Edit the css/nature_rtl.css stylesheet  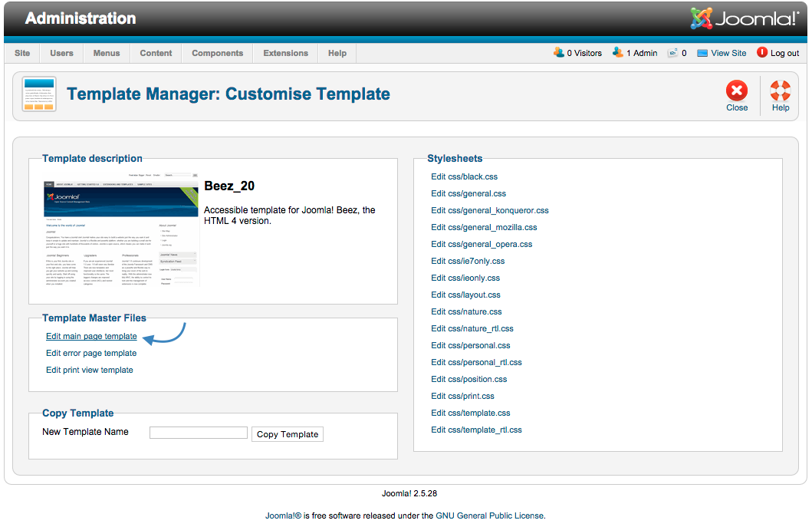(472, 328)
